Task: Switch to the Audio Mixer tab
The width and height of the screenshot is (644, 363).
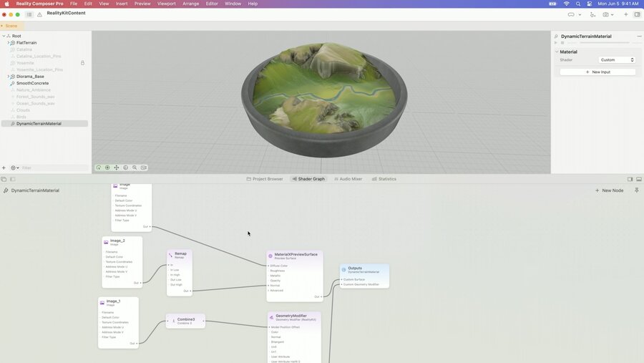Action: 348,179
